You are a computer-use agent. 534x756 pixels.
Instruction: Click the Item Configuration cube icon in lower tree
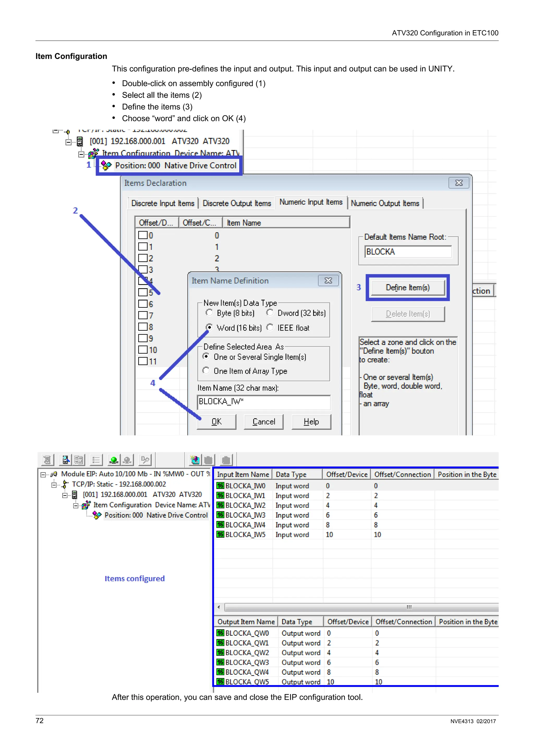tap(86, 505)
